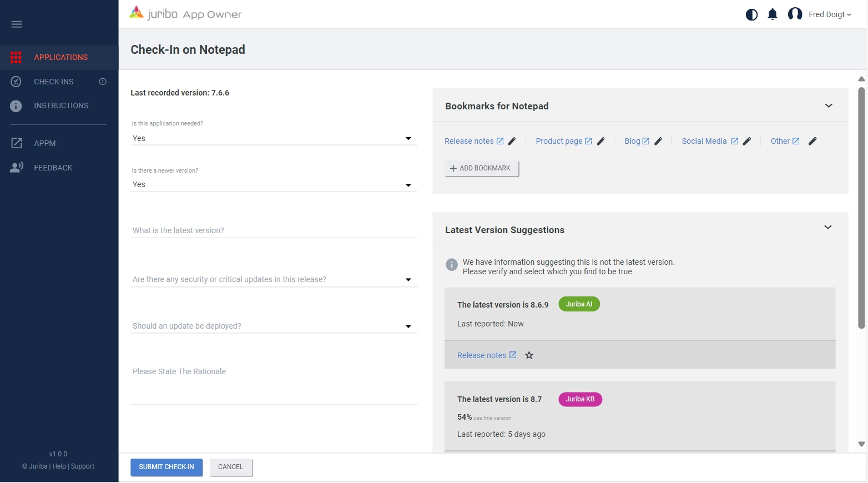Open the Blog bookmark link
This screenshot has width=868, height=483.
637,141
